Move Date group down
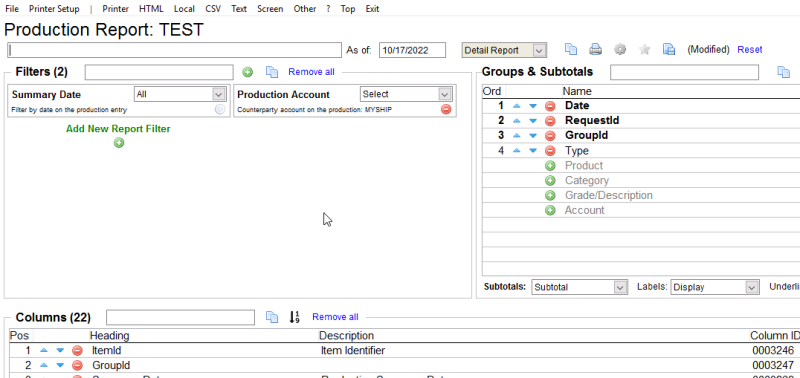 [533, 106]
